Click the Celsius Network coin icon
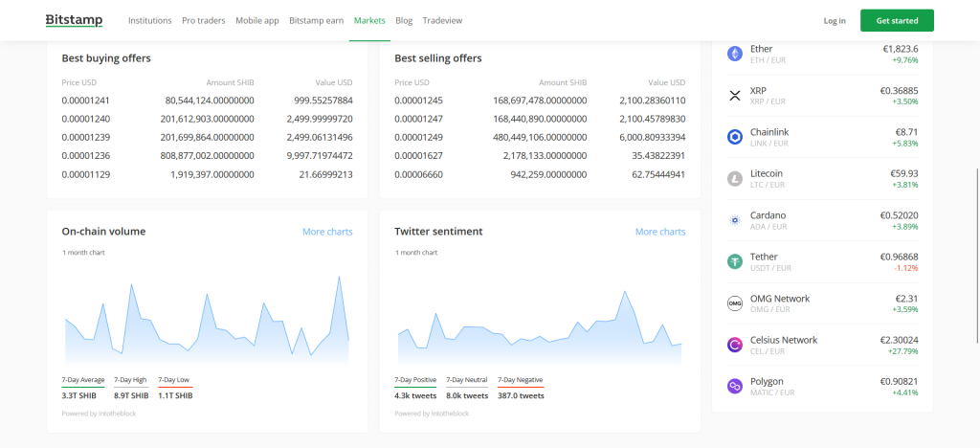Image resolution: width=980 pixels, height=448 pixels. click(735, 345)
